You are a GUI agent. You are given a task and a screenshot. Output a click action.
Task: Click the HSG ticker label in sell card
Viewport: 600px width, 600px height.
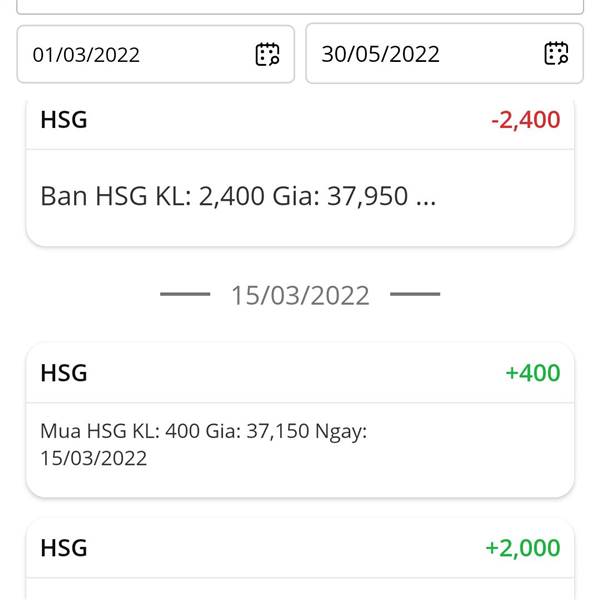coord(64,120)
